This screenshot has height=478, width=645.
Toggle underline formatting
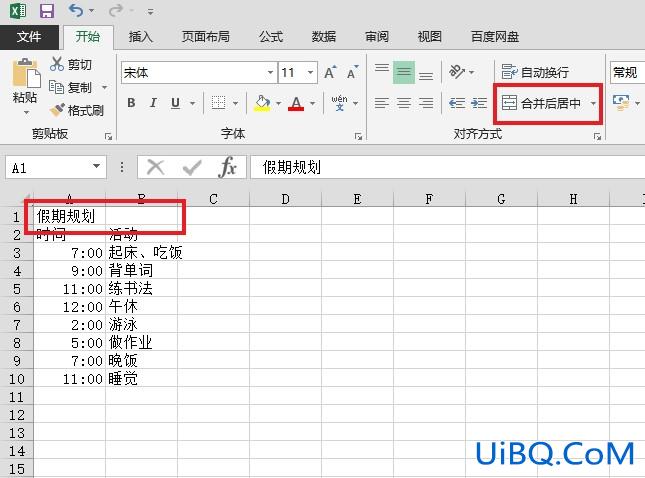tap(176, 103)
